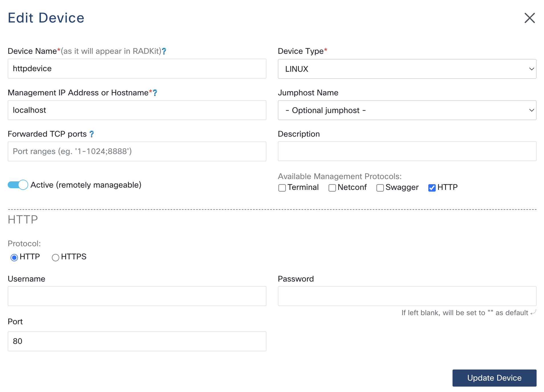This screenshot has height=392, width=544.
Task: Click the Available Management Protocols label
Action: 340,176
